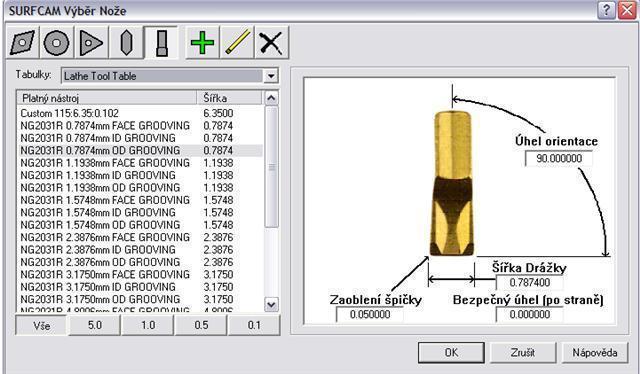The image size is (640, 374).
Task: Select the triangle insert tool type icon
Action: tap(91, 42)
